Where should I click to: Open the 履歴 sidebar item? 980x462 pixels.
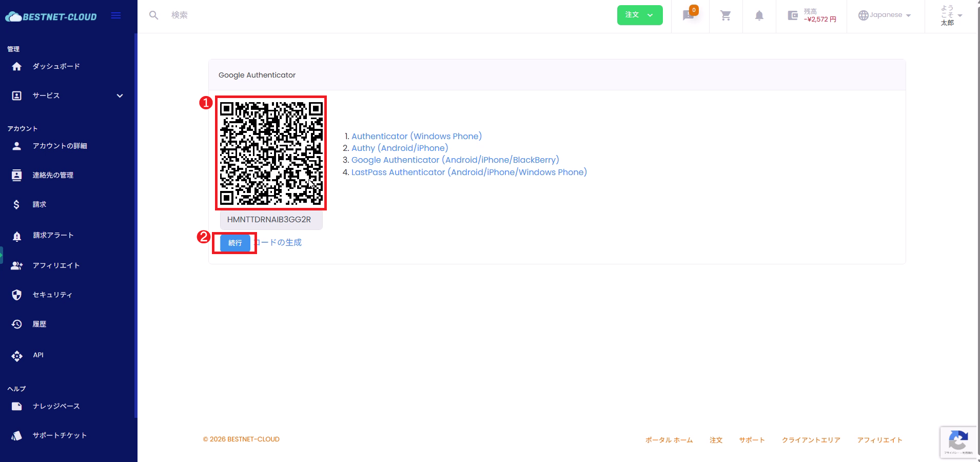pyautogui.click(x=40, y=324)
